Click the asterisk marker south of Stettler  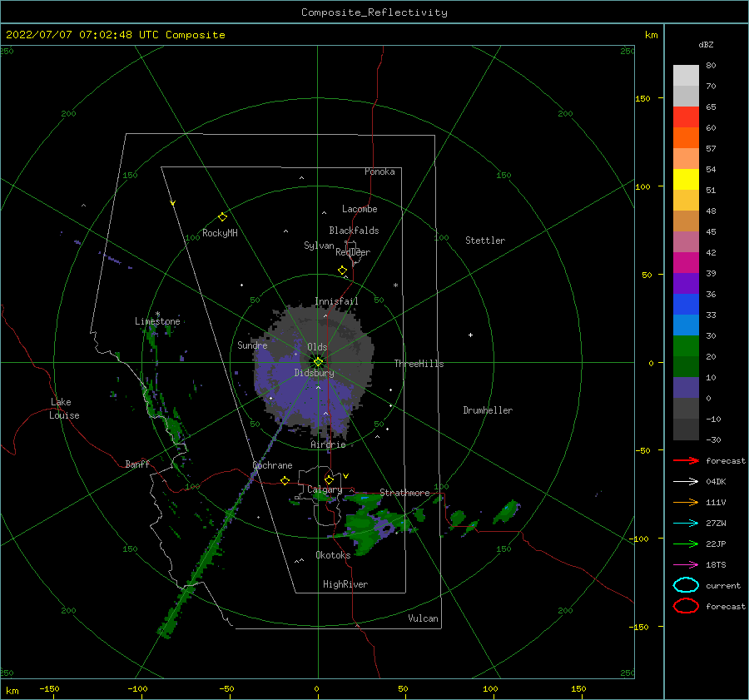395,285
